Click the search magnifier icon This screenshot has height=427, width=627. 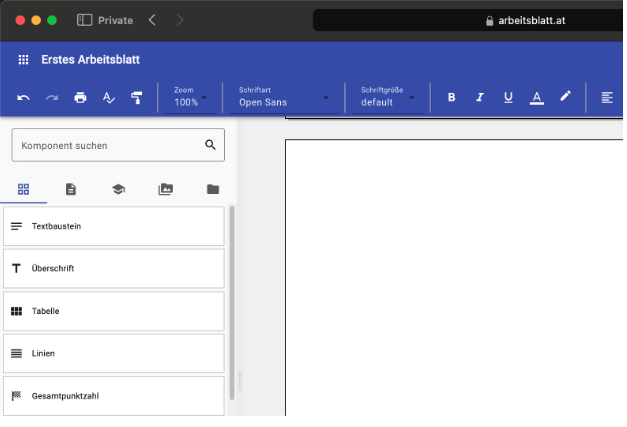coord(210,145)
